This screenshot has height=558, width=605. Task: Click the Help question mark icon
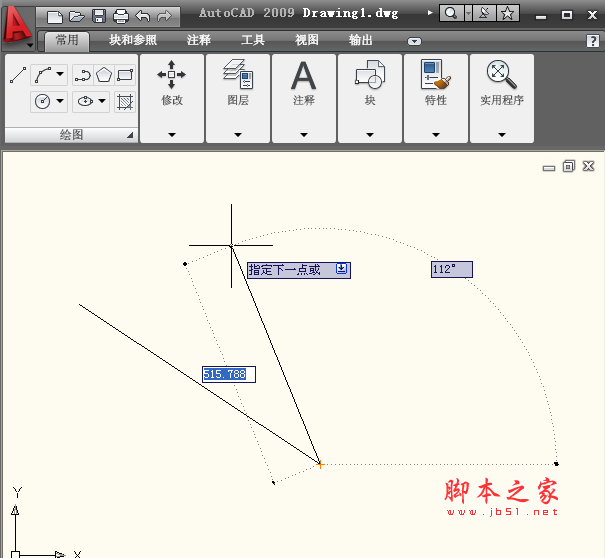pos(593,41)
